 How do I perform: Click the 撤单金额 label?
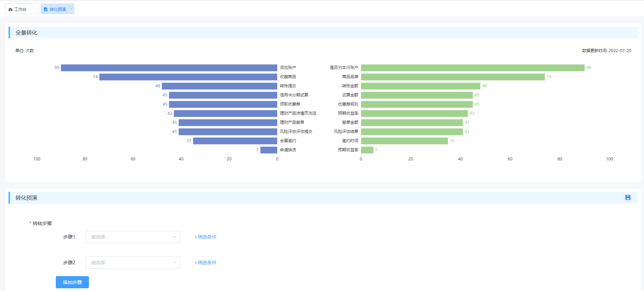coord(350,122)
